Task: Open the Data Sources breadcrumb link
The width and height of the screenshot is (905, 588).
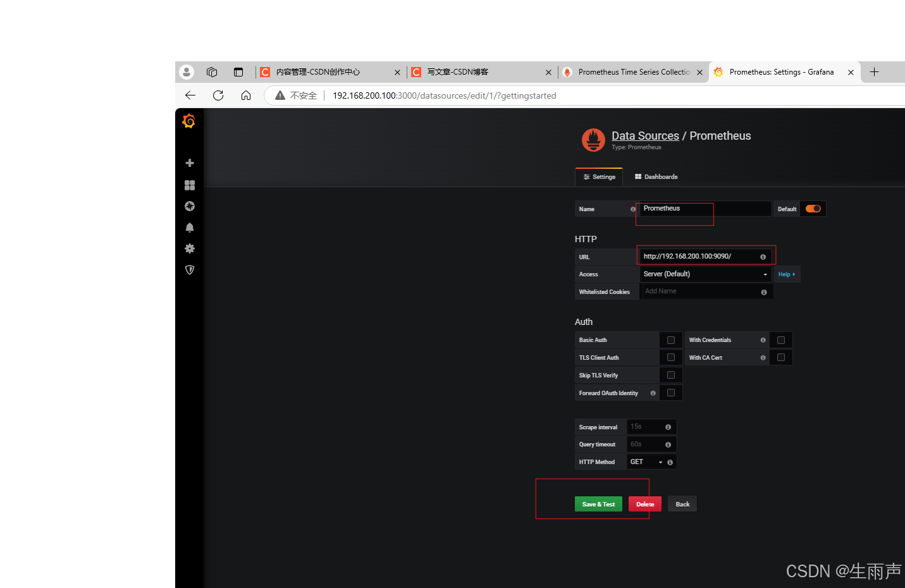Action: pos(645,136)
